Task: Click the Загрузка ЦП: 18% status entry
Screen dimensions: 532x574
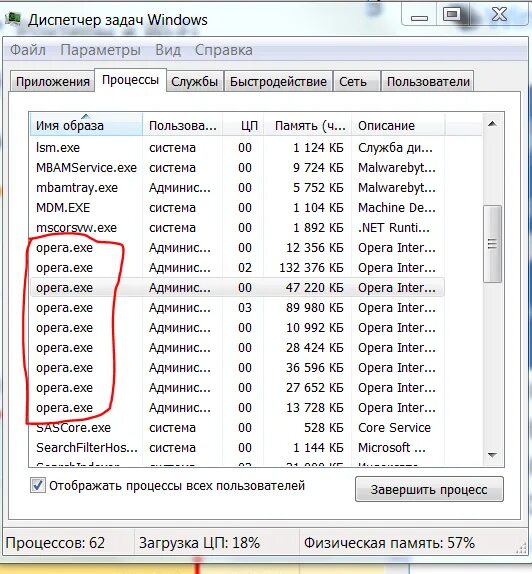Action: click(200, 543)
